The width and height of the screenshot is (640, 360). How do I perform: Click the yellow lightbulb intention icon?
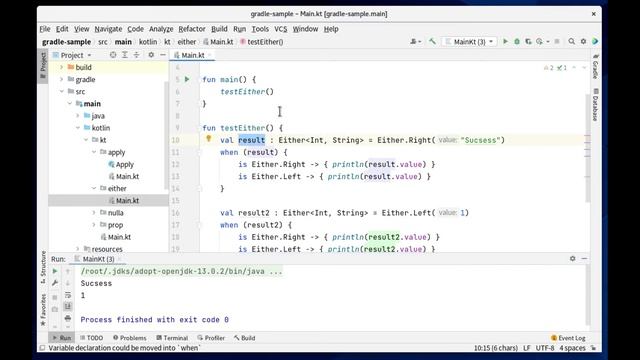point(209,139)
